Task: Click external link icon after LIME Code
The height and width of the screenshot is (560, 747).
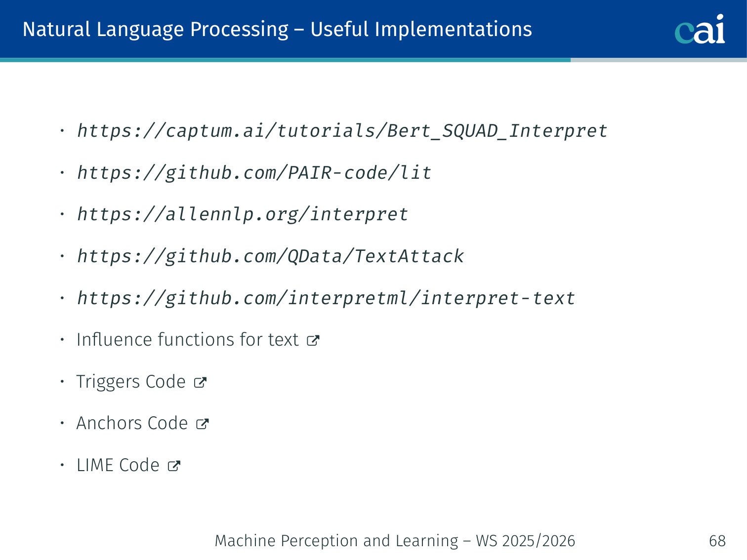Action: pyautogui.click(x=174, y=466)
